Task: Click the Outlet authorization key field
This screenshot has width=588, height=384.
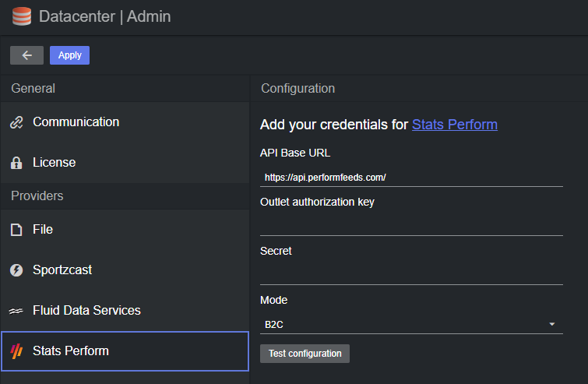Action: point(411,227)
